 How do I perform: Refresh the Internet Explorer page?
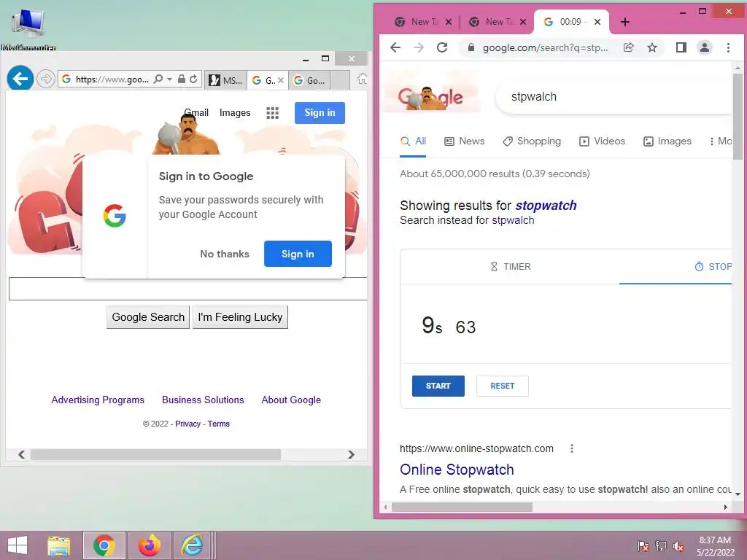pos(193,79)
